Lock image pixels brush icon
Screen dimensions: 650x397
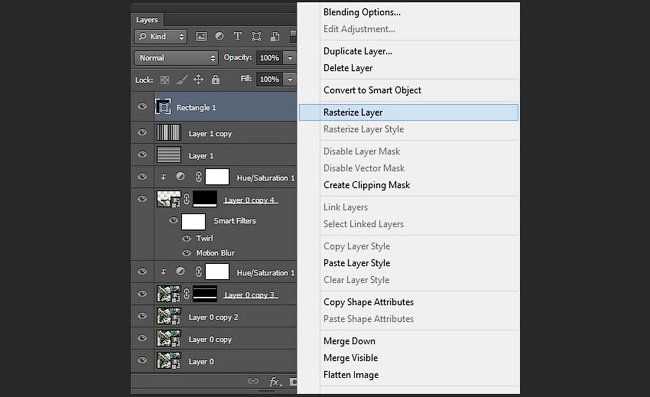(x=182, y=80)
